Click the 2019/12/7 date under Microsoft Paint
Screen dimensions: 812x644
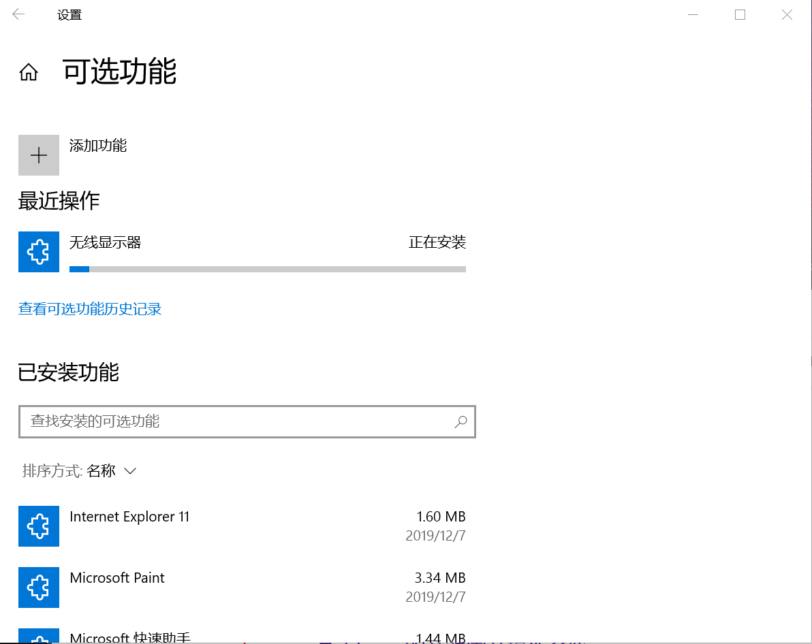435,596
